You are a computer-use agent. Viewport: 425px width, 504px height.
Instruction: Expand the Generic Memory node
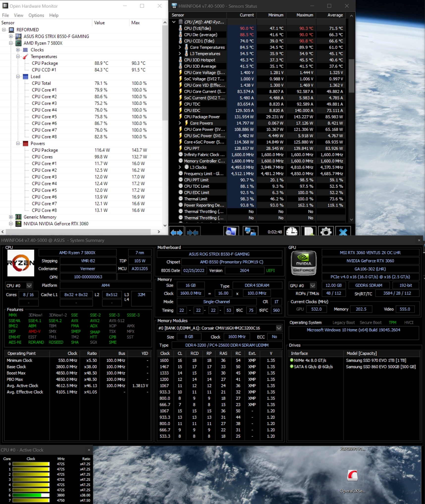point(11,217)
